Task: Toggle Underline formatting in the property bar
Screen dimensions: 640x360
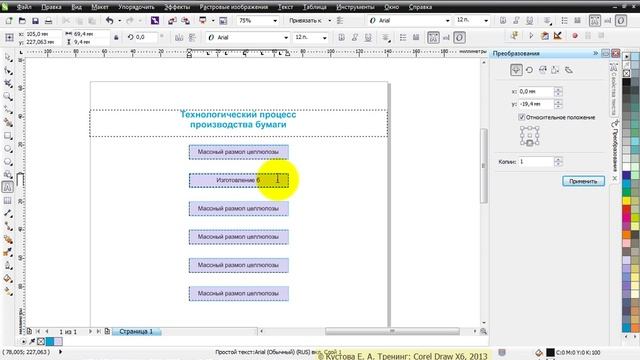Action: (368, 38)
